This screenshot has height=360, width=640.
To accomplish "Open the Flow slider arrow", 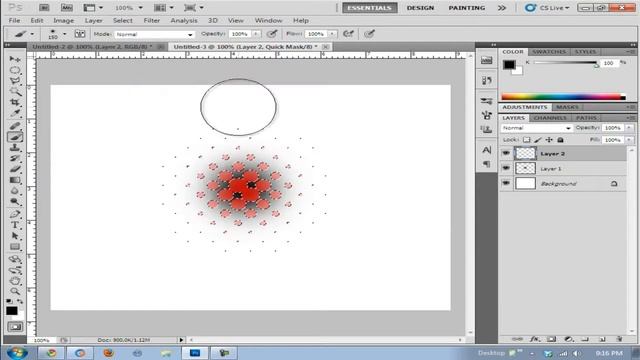I will click(332, 34).
